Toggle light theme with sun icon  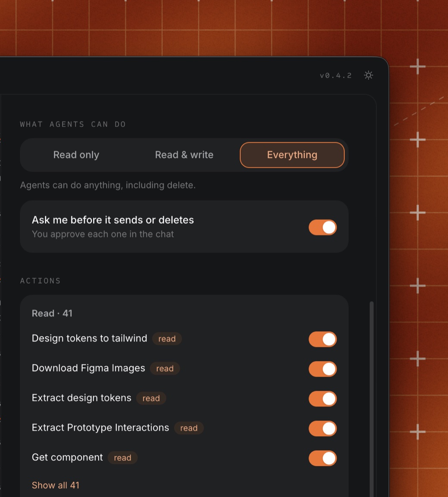tap(368, 75)
